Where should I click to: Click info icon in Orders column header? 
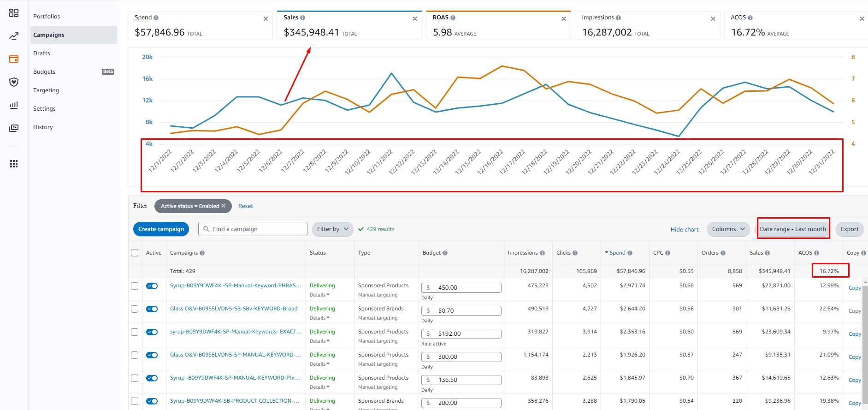723,253
